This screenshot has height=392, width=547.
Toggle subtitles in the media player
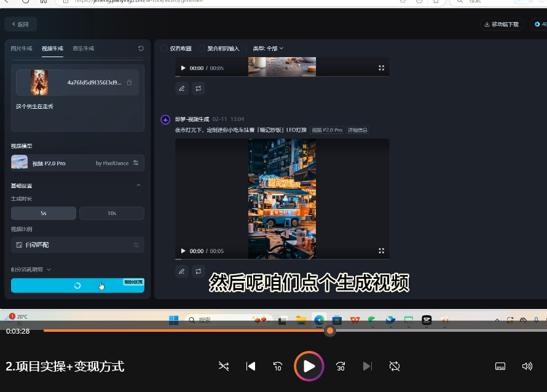click(x=500, y=366)
